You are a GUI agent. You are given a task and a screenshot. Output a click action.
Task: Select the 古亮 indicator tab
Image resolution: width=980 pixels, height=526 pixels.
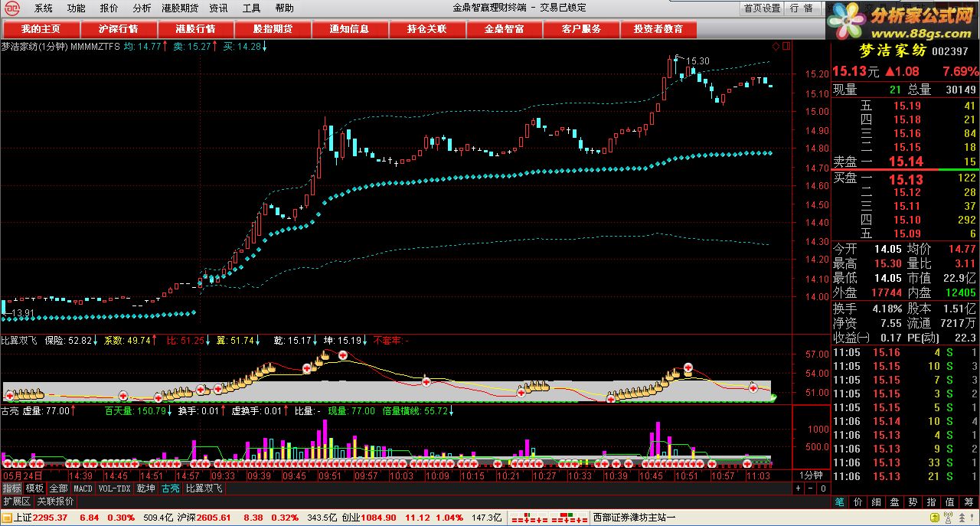point(170,488)
